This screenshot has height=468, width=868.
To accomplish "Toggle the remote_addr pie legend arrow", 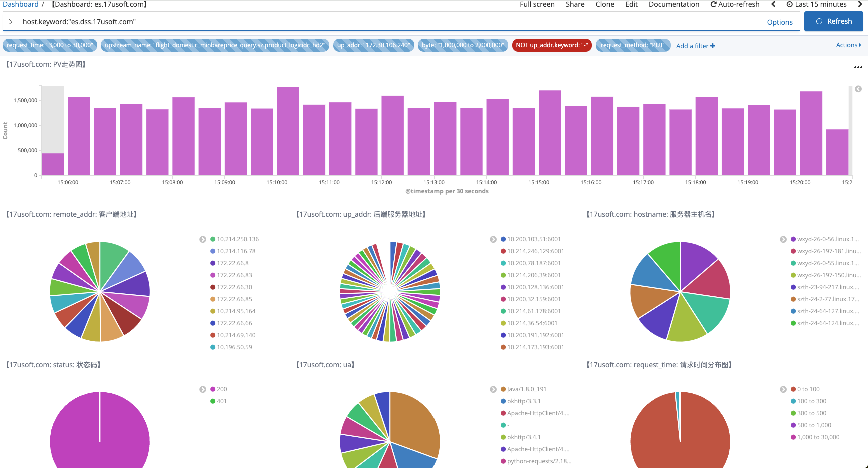I will 203,240.
